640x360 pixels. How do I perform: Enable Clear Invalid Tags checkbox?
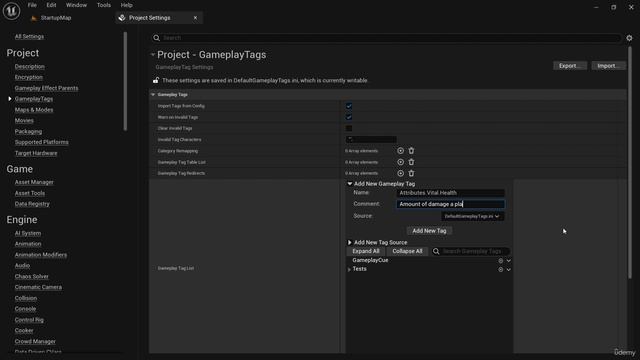pyautogui.click(x=349, y=128)
